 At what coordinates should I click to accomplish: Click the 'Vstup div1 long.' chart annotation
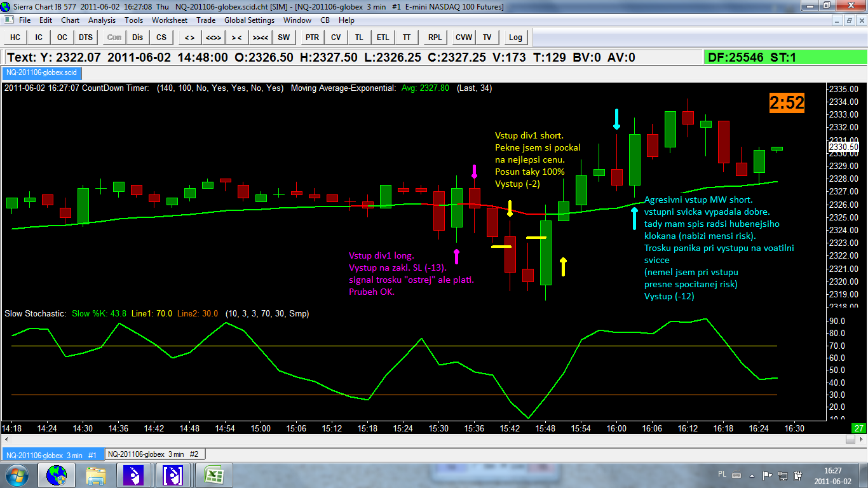[381, 256]
